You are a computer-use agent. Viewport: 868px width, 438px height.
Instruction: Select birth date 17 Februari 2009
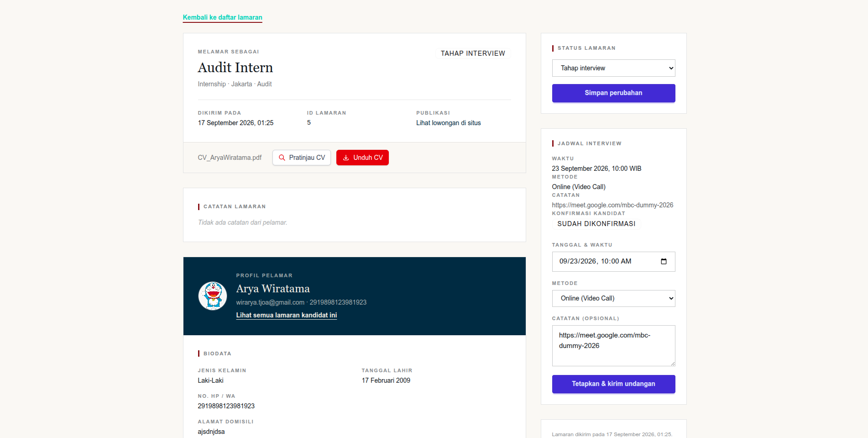386,380
